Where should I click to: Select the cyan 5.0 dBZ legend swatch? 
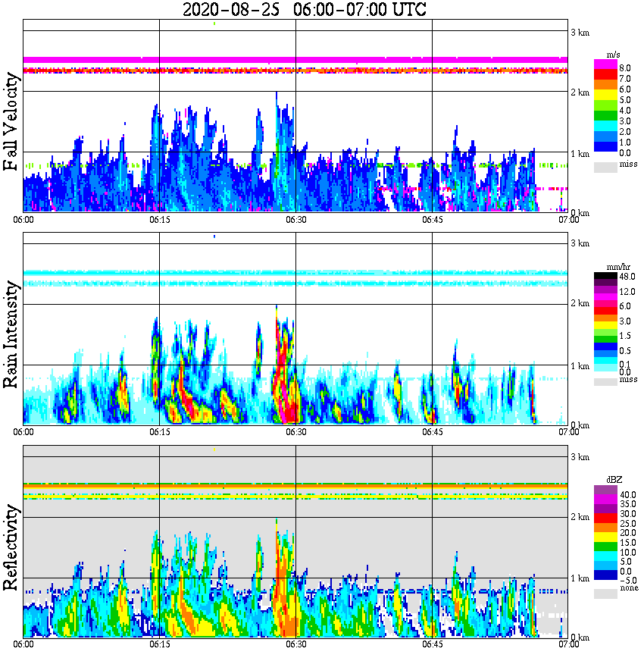click(x=605, y=557)
